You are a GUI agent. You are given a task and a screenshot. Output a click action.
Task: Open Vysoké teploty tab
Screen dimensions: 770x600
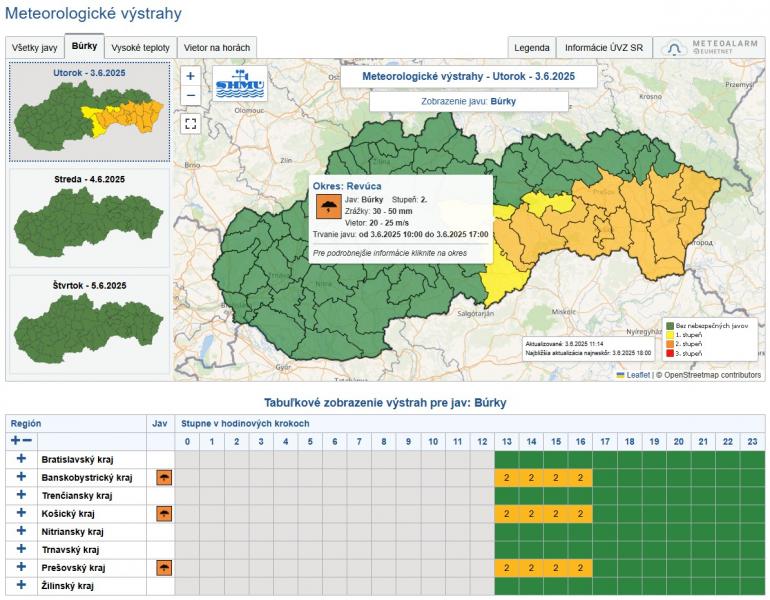pyautogui.click(x=140, y=48)
